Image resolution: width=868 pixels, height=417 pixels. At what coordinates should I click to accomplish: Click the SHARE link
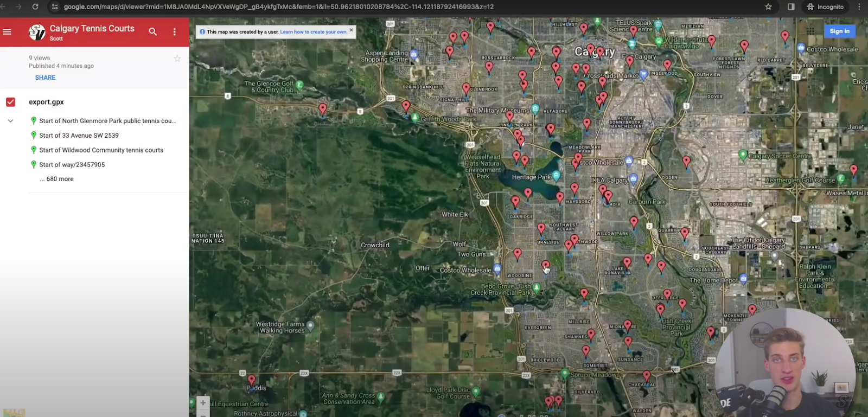coord(45,78)
